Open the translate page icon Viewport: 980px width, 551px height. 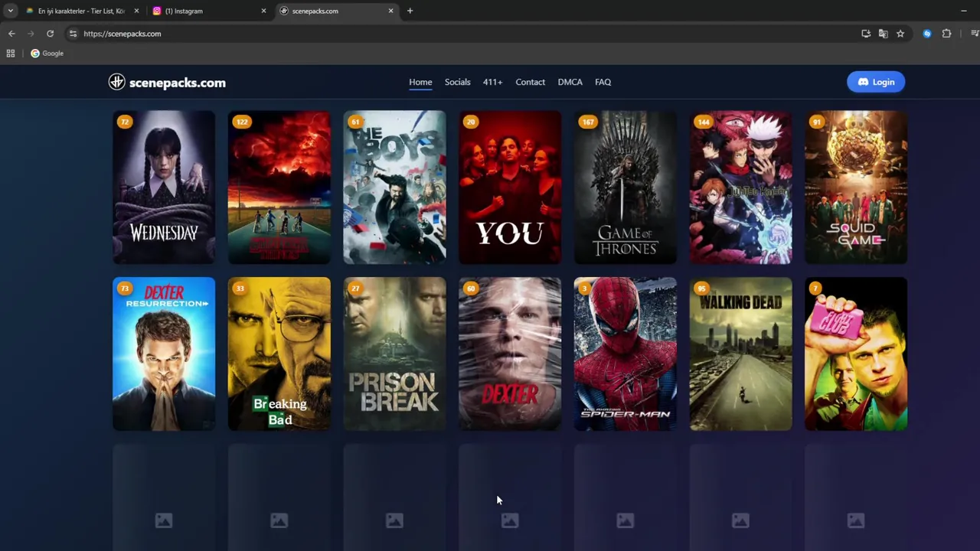click(883, 34)
